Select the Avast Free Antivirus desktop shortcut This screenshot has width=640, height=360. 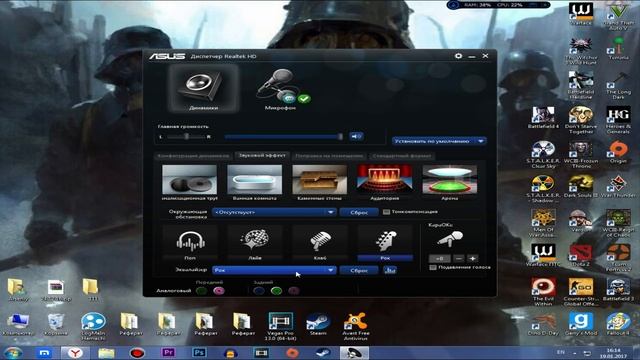[x=356, y=326]
